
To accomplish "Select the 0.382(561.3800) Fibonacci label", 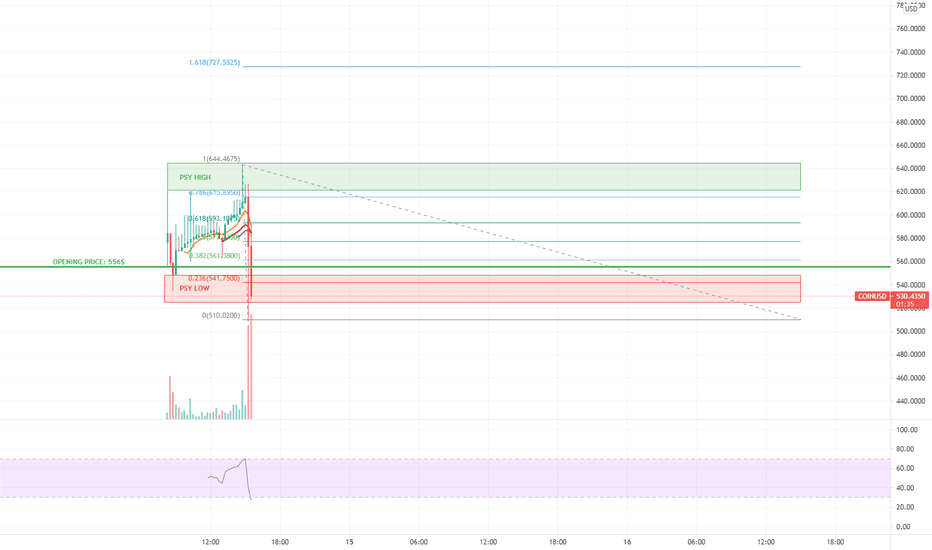I will point(214,256).
